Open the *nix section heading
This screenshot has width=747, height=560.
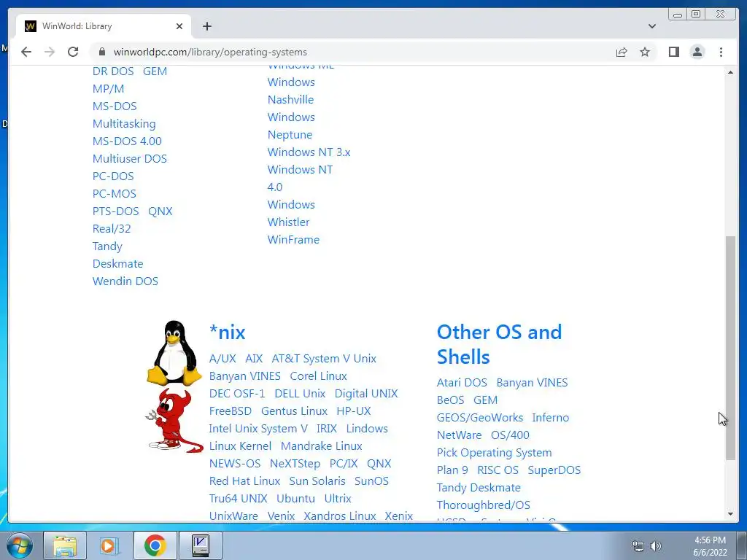228,332
